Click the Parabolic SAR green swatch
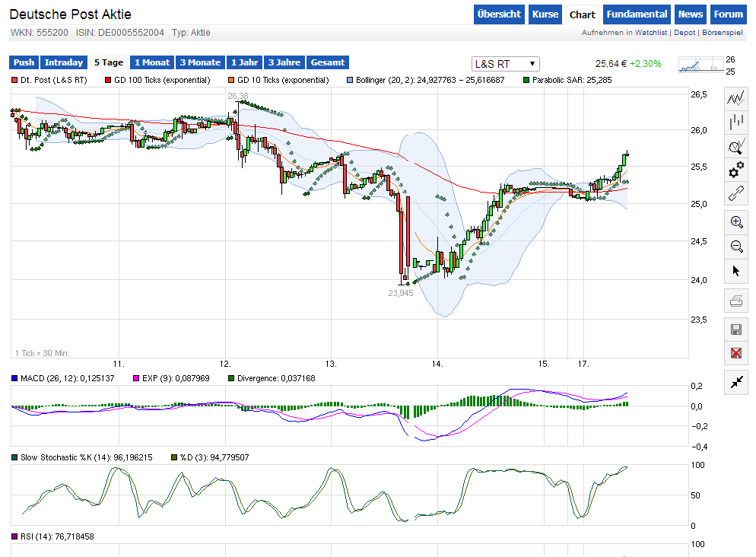The width and height of the screenshot is (756, 557). (526, 80)
